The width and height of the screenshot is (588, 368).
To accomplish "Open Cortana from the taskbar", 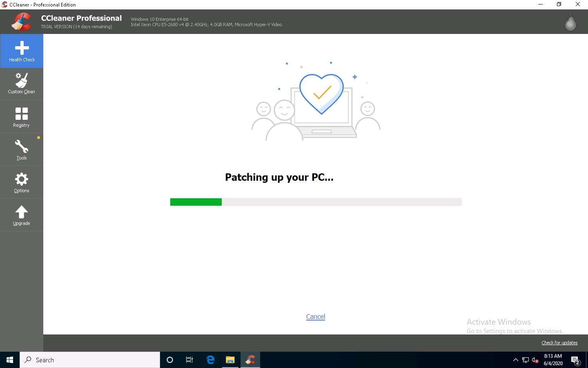I will (170, 360).
